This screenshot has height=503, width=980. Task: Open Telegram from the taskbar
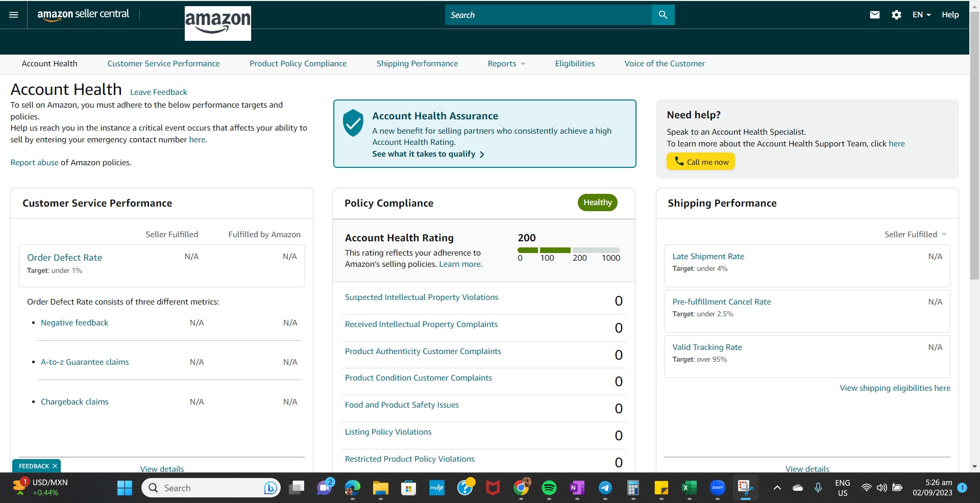tap(605, 488)
